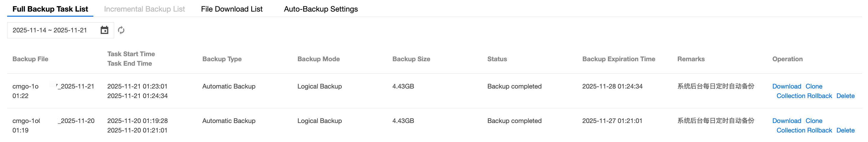
Task: Open the date range calendar icon
Action: pos(104,30)
